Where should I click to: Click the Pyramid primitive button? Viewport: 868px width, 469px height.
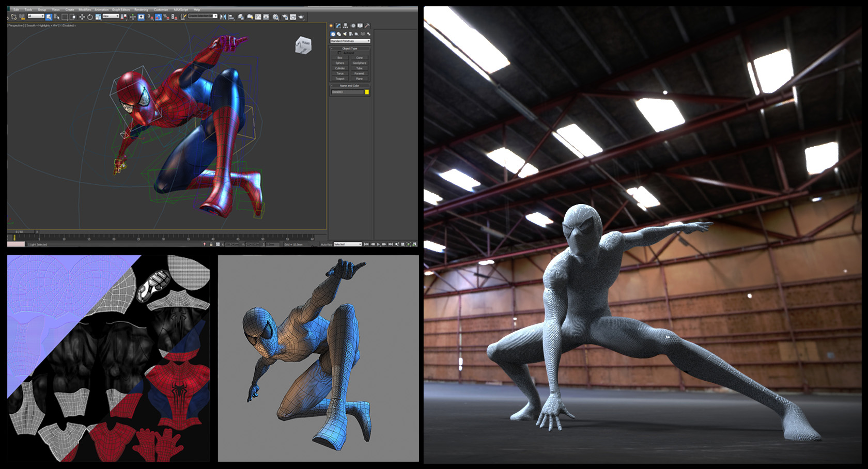pyautogui.click(x=360, y=73)
